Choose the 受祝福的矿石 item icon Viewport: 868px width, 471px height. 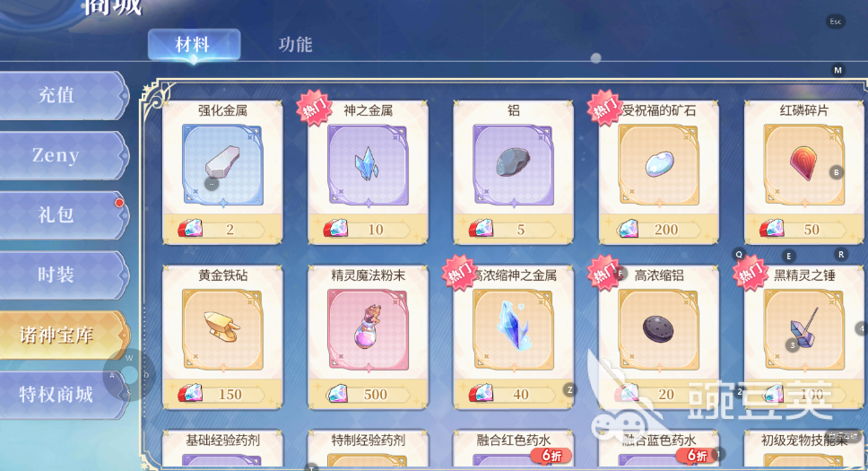659,165
